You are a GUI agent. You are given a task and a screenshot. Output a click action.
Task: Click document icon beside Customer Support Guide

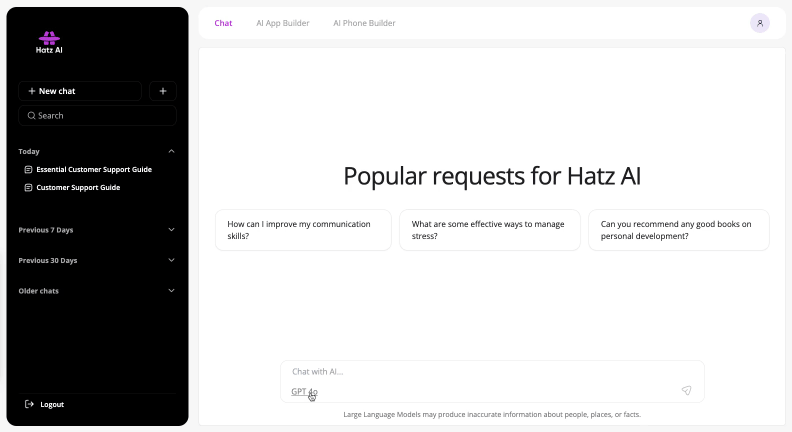pos(28,187)
